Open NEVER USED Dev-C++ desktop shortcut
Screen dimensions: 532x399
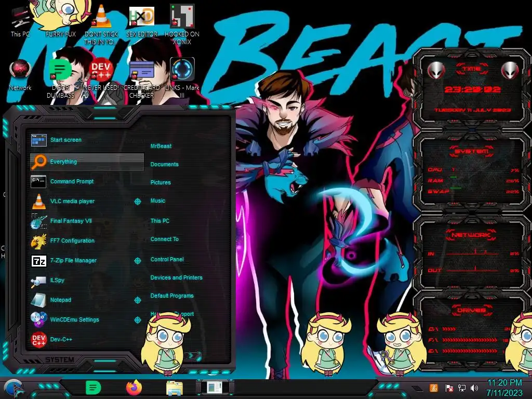coord(101,75)
